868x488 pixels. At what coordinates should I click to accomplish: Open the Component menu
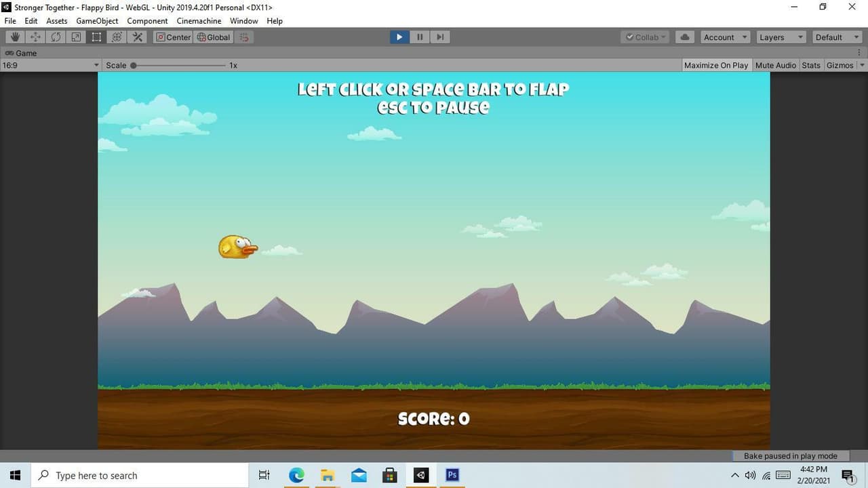147,21
